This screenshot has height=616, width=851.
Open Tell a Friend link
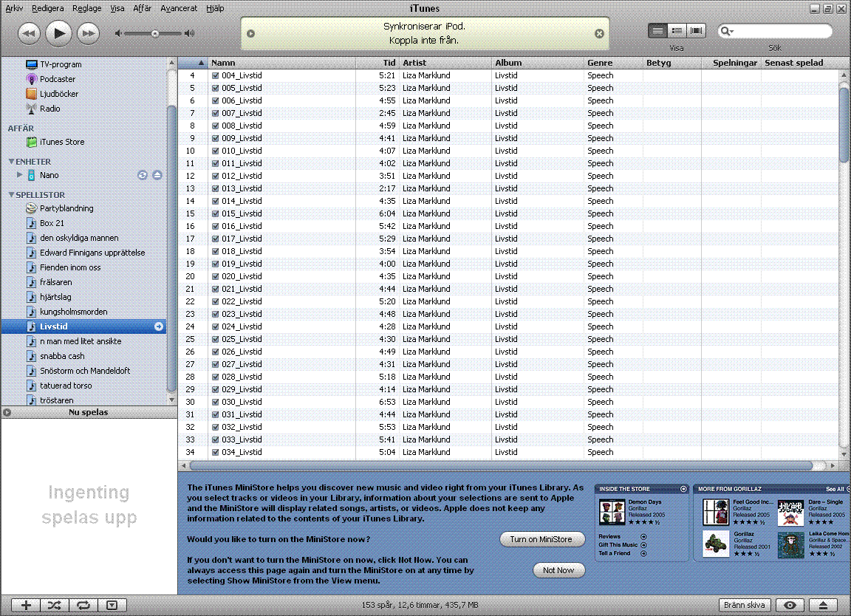[x=622, y=553]
